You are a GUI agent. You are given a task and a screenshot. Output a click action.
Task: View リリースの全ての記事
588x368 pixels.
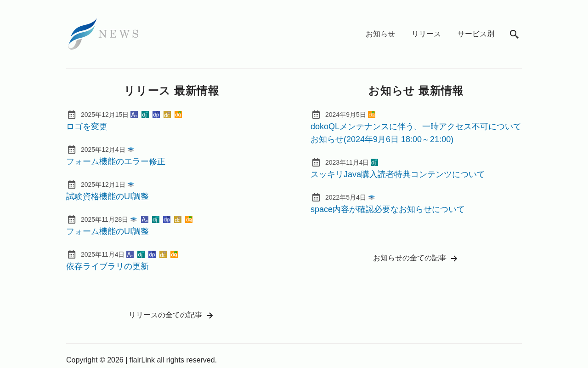pyautogui.click(x=171, y=315)
